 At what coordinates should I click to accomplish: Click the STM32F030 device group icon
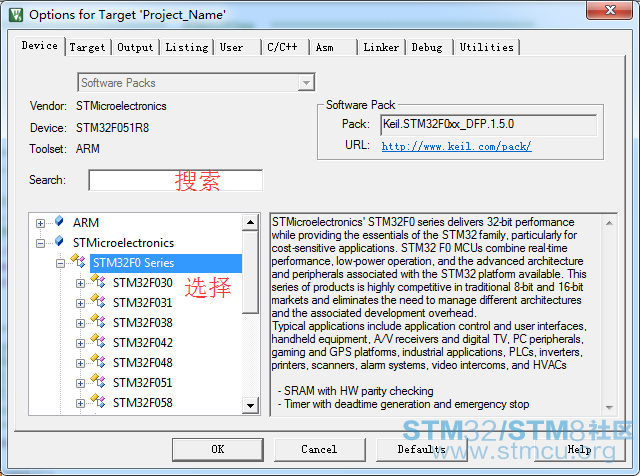(x=98, y=281)
